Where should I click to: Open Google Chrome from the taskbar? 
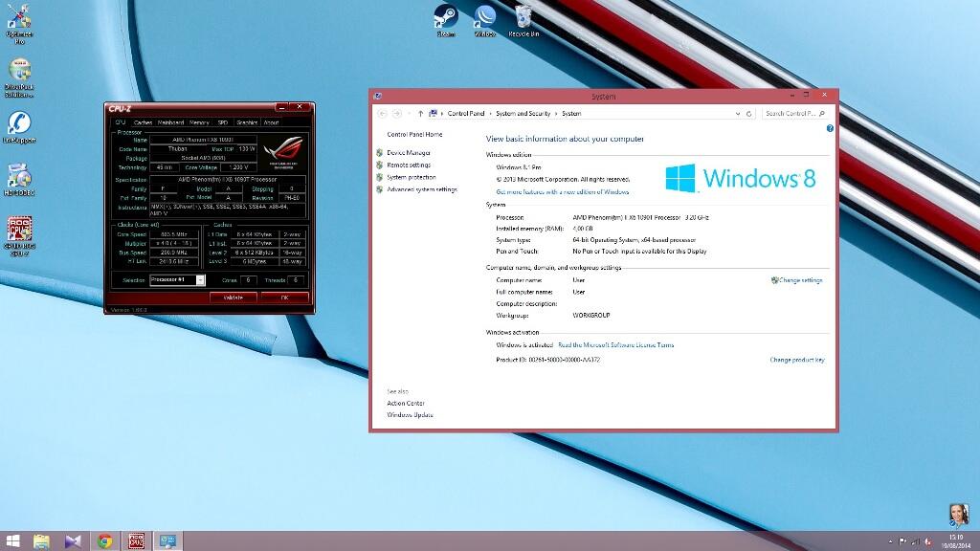click(x=105, y=541)
